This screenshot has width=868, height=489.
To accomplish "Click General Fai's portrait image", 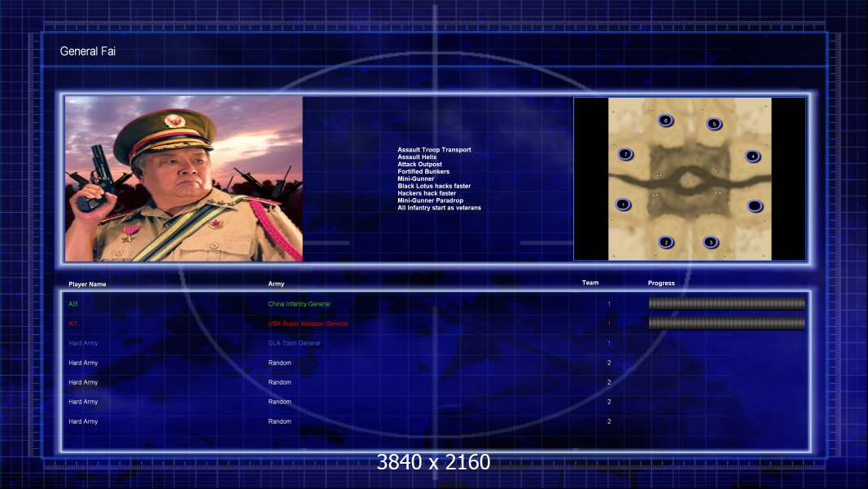I will coord(184,178).
